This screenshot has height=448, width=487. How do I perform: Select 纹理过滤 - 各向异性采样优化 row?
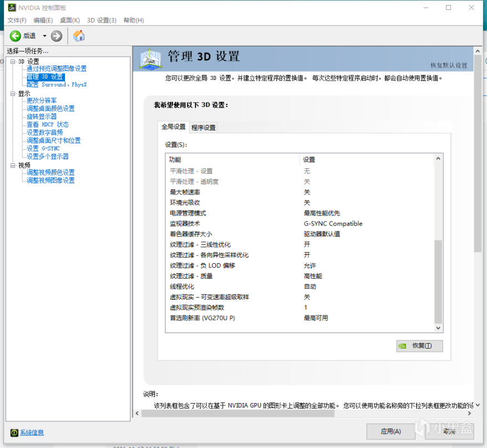(300, 255)
